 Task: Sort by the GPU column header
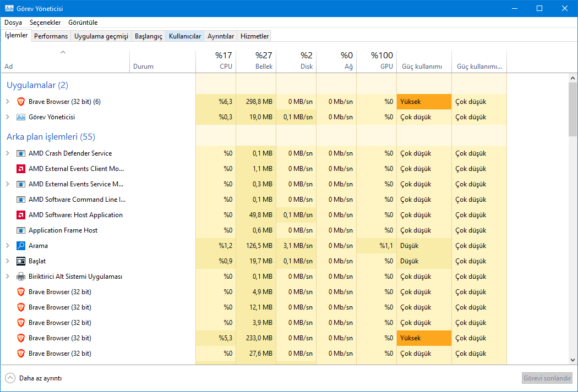coord(377,61)
